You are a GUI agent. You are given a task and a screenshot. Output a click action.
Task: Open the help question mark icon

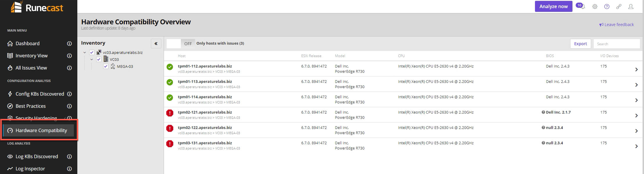pos(607,6)
